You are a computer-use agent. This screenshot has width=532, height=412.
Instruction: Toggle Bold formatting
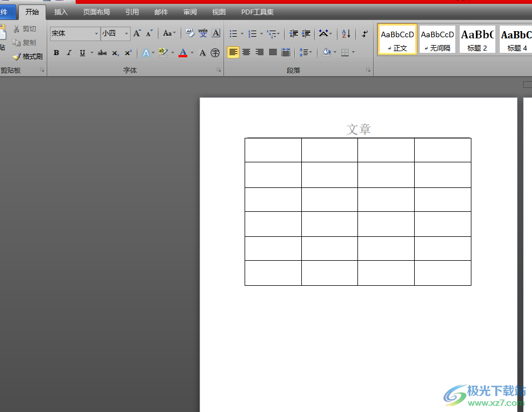[56, 53]
